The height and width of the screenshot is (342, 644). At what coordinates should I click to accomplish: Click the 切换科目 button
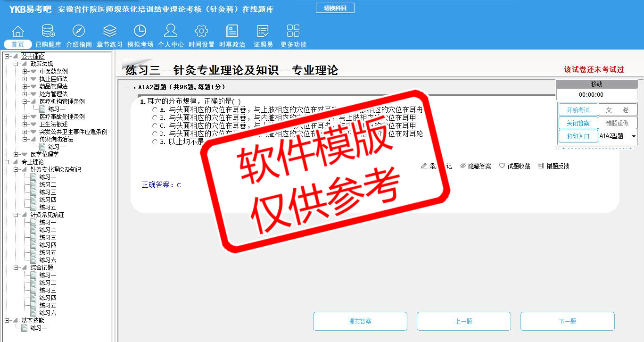335,8
